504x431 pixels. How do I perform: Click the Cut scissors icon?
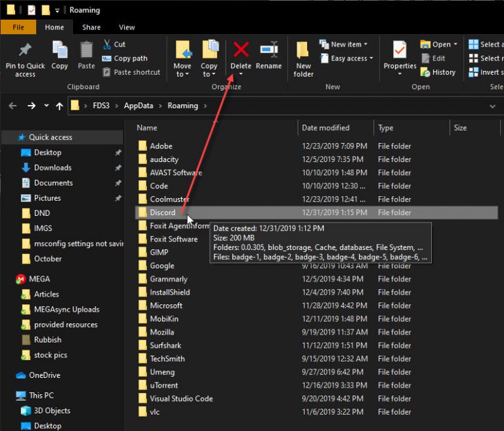[108, 45]
